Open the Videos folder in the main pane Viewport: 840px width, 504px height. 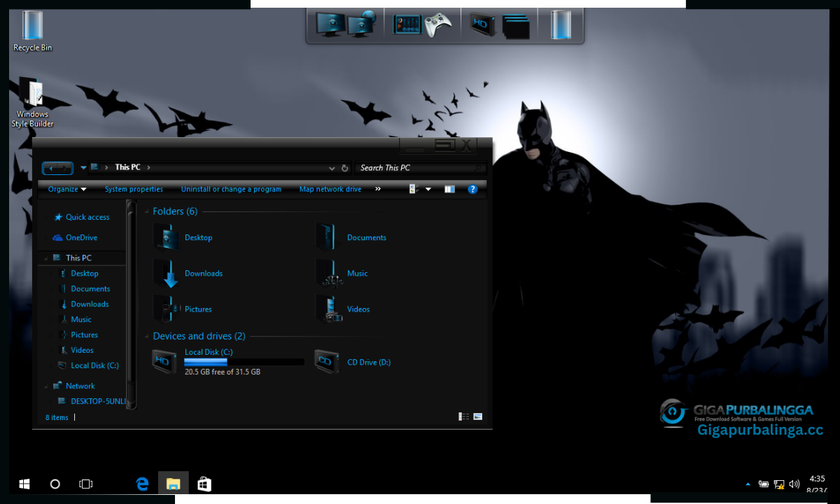pos(343,309)
